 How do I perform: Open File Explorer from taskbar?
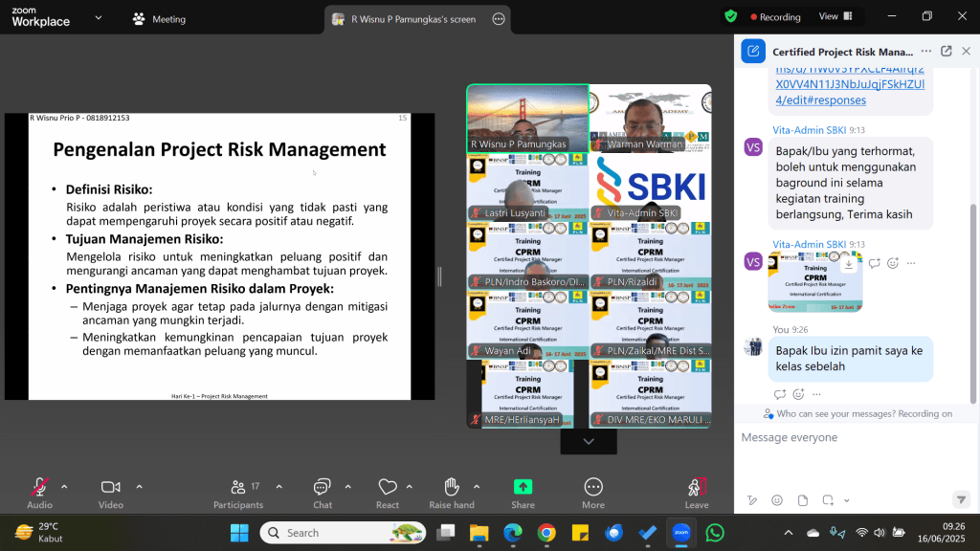pyautogui.click(x=479, y=533)
